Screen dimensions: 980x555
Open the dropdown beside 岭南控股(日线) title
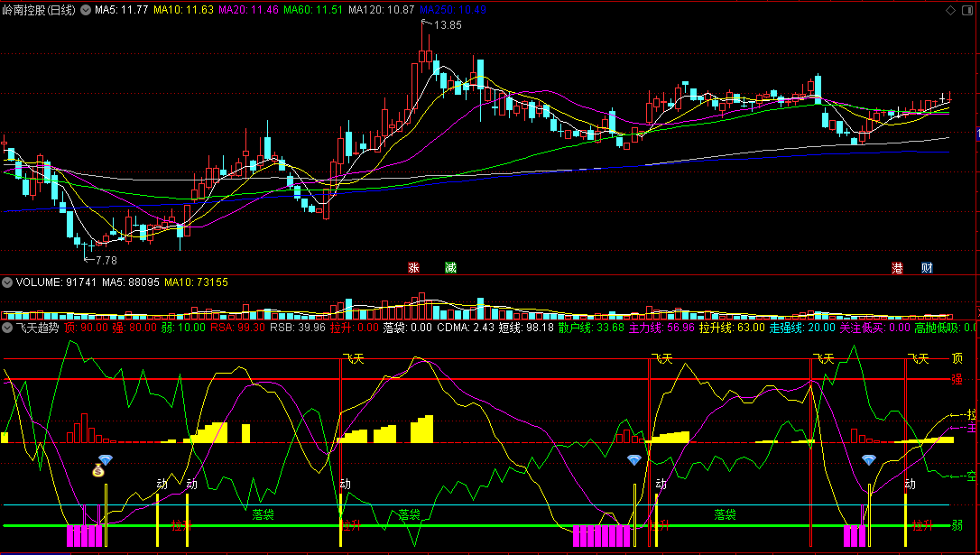tap(86, 10)
